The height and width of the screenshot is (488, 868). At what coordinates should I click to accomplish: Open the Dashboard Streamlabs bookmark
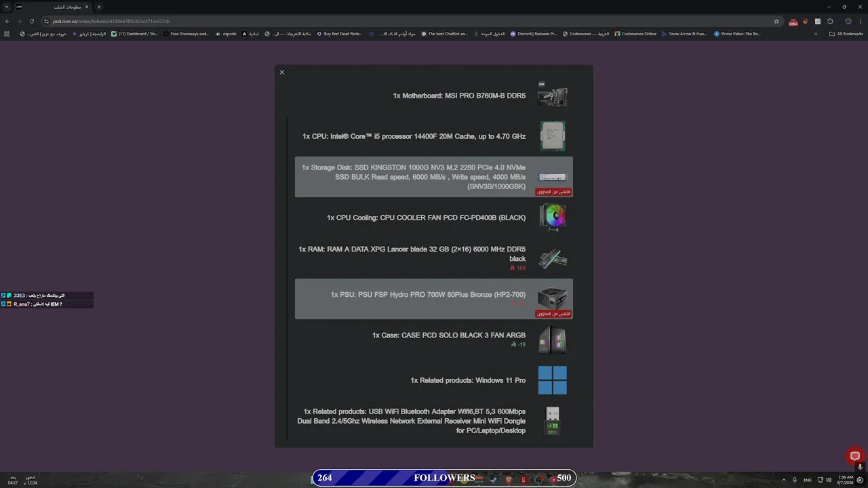click(x=134, y=34)
